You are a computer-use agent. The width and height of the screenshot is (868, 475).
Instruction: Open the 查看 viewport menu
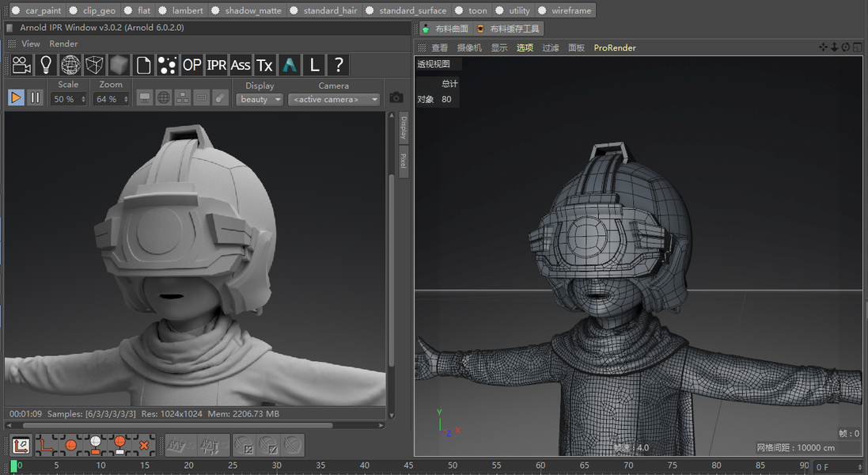click(439, 47)
